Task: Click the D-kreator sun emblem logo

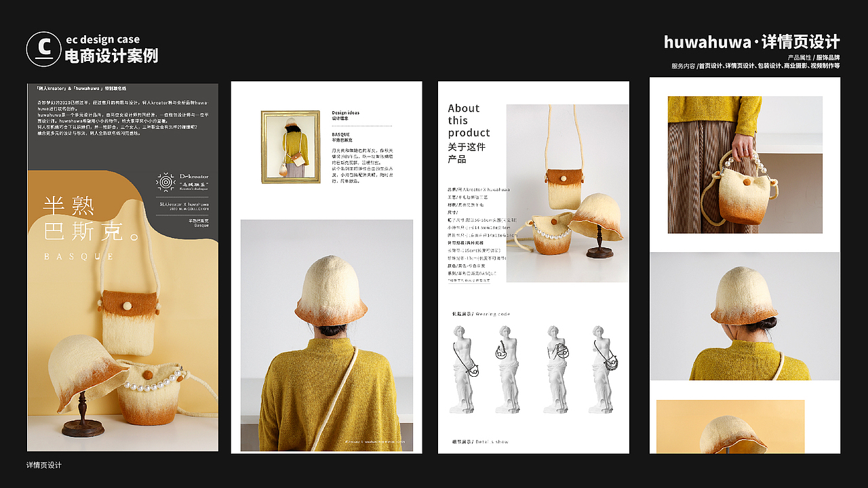Action: pyautogui.click(x=165, y=182)
